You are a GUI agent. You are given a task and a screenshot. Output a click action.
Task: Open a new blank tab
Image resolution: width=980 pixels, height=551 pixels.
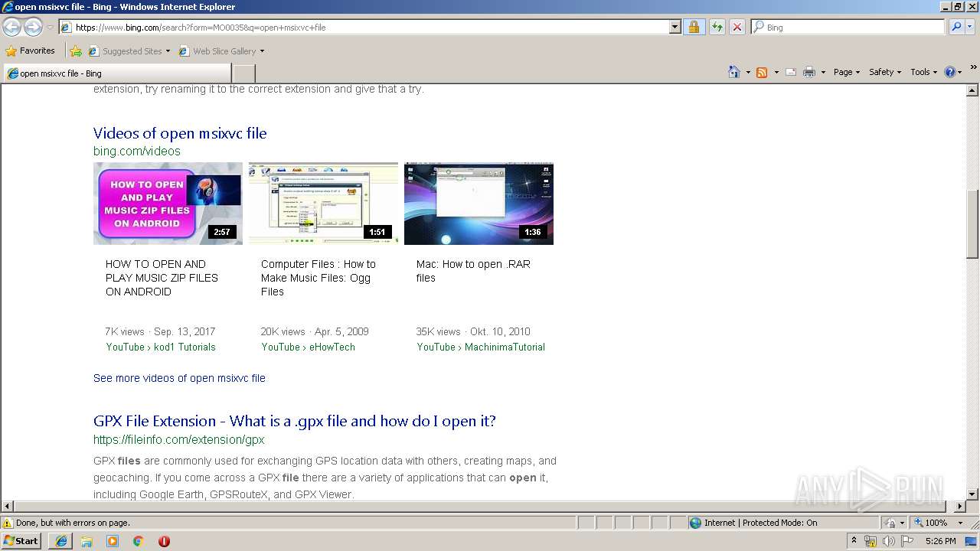coord(243,73)
